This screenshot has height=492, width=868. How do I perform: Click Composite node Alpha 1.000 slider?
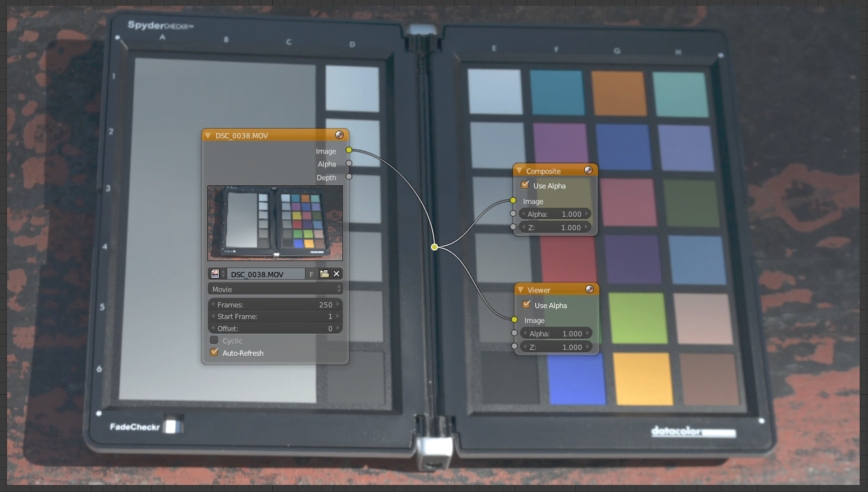click(x=555, y=214)
